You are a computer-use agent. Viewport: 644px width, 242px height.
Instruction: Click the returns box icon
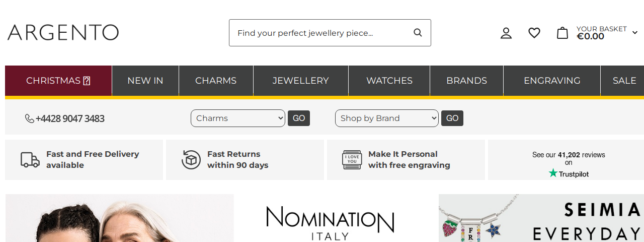point(191,160)
